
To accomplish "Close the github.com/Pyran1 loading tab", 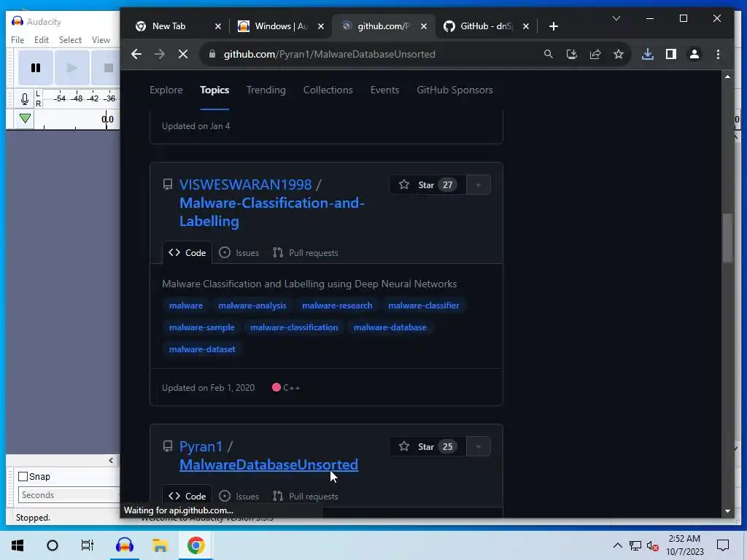I will click(424, 26).
